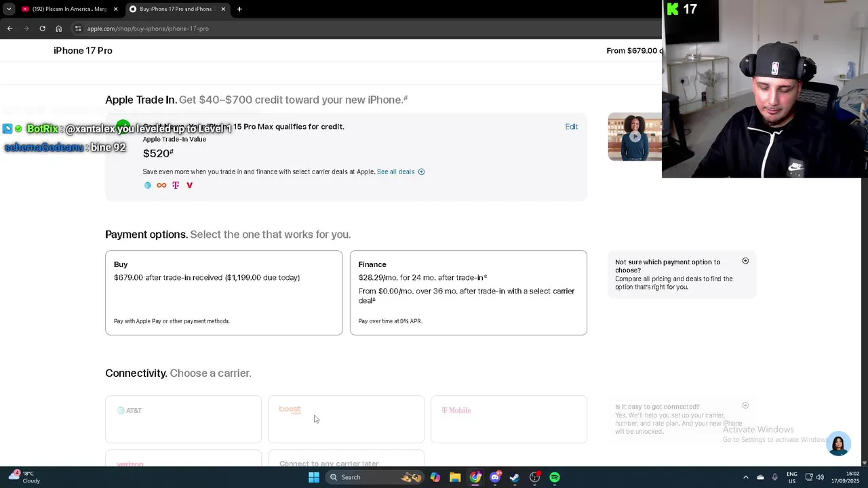Reload the current page
Viewport: 868px width, 488px height.
click(42, 28)
